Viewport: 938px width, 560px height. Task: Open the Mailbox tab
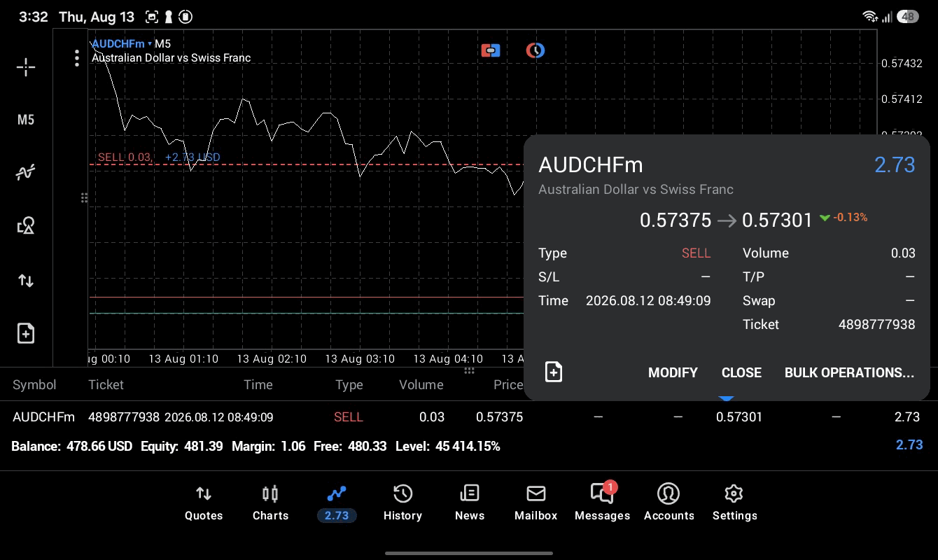tap(536, 503)
